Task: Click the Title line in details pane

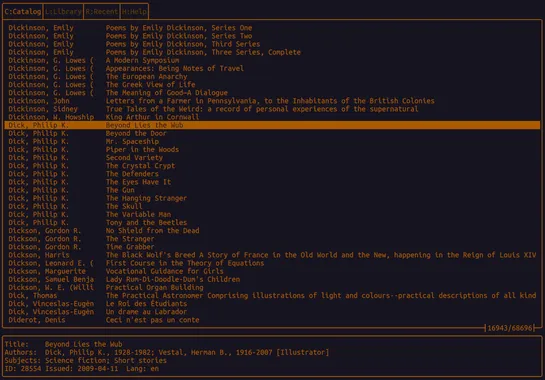Action: [63, 345]
